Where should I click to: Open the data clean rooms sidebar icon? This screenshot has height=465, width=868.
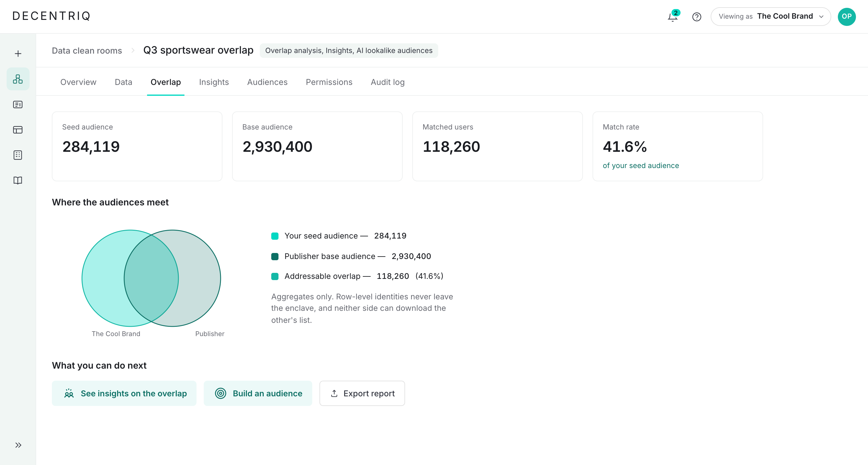tap(18, 79)
